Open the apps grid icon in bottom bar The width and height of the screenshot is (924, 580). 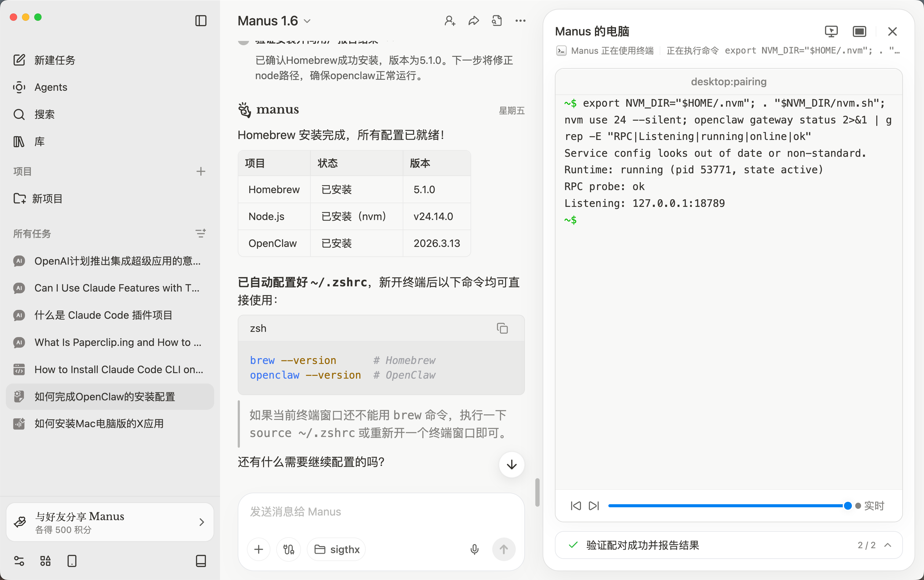pos(45,561)
